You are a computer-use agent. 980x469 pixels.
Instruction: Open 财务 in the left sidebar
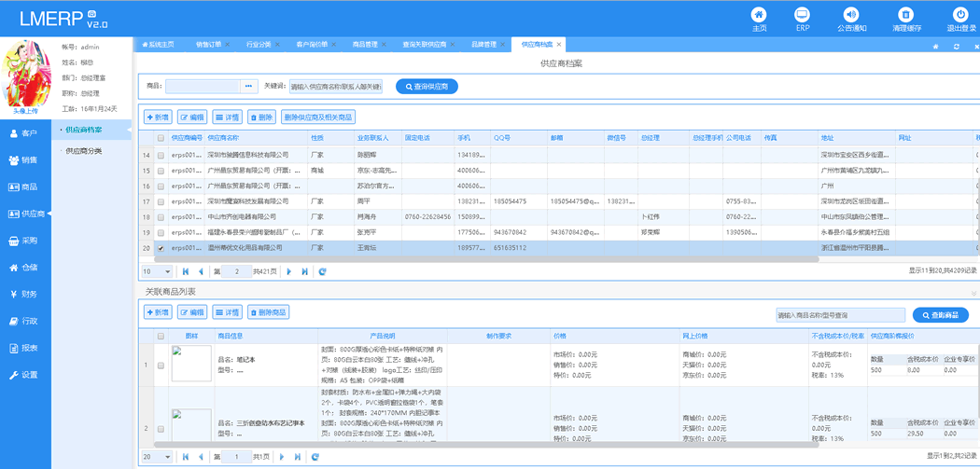[25, 294]
